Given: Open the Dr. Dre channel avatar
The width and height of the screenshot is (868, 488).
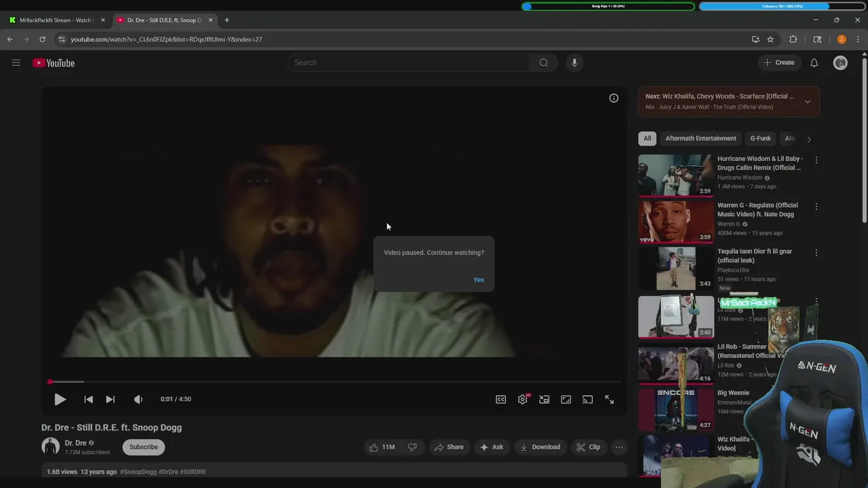Looking at the screenshot, I should click(x=51, y=447).
